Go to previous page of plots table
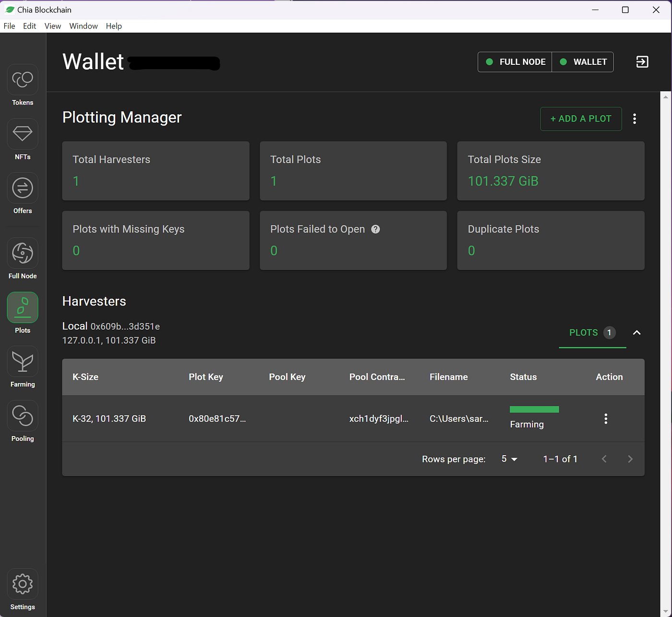This screenshot has height=617, width=672. 604,459
